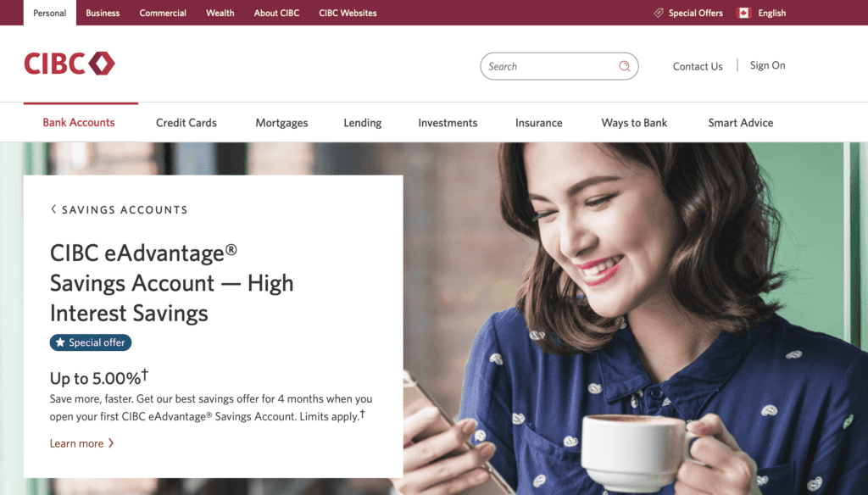Click the back chevron beside Savings Accounts
868x495 pixels.
(53, 209)
